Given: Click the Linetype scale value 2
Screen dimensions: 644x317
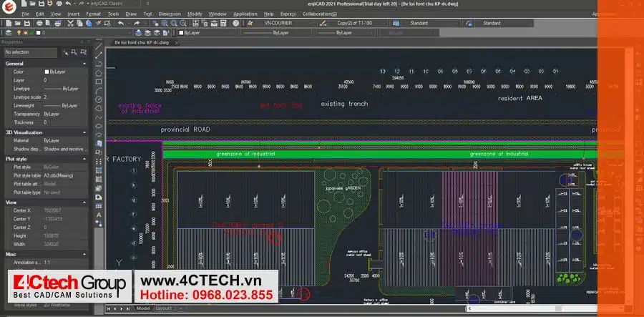Looking at the screenshot, I should 45,97.
